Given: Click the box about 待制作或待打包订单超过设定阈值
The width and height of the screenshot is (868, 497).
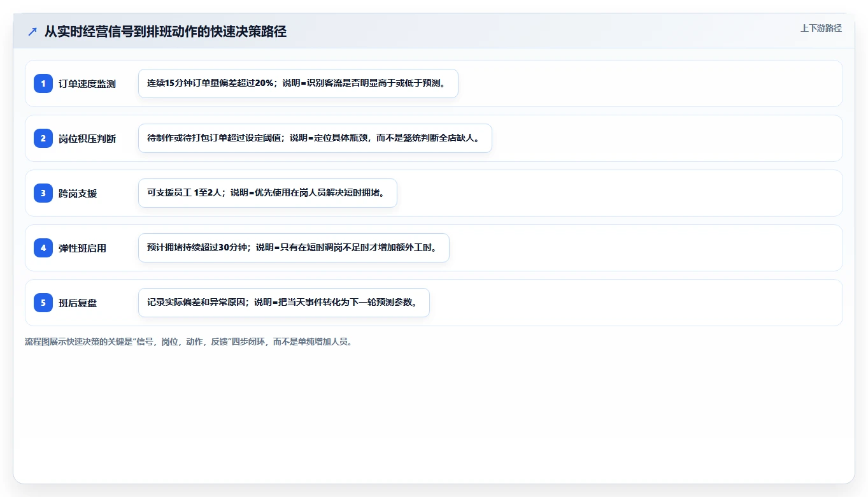Looking at the screenshot, I should pyautogui.click(x=315, y=138).
